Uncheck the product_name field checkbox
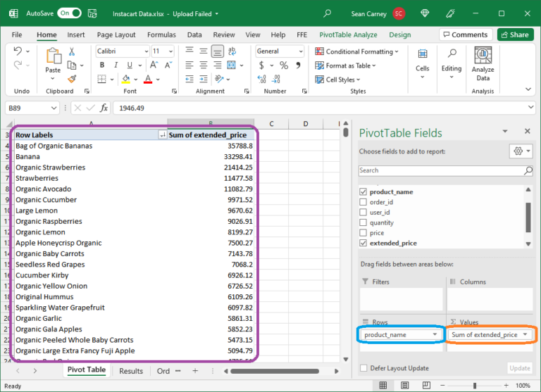This screenshot has height=392, width=541. point(363,191)
